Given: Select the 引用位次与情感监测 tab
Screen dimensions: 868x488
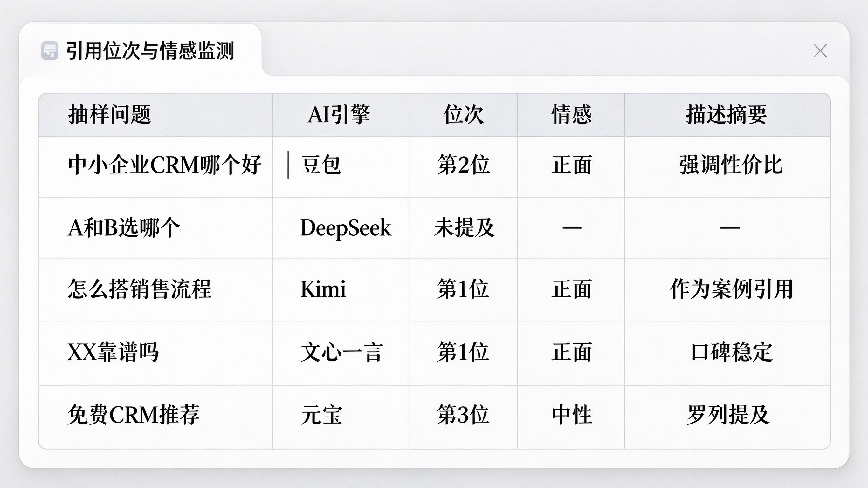Looking at the screenshot, I should pos(141,51).
